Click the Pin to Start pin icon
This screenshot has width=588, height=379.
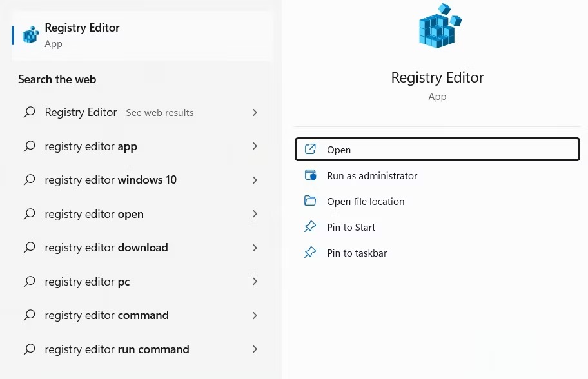pos(310,226)
